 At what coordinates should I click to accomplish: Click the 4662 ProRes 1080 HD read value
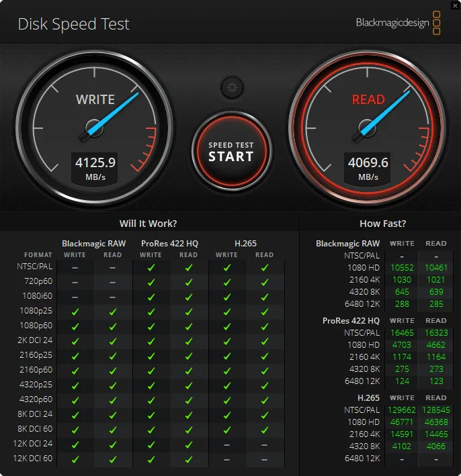point(436,345)
